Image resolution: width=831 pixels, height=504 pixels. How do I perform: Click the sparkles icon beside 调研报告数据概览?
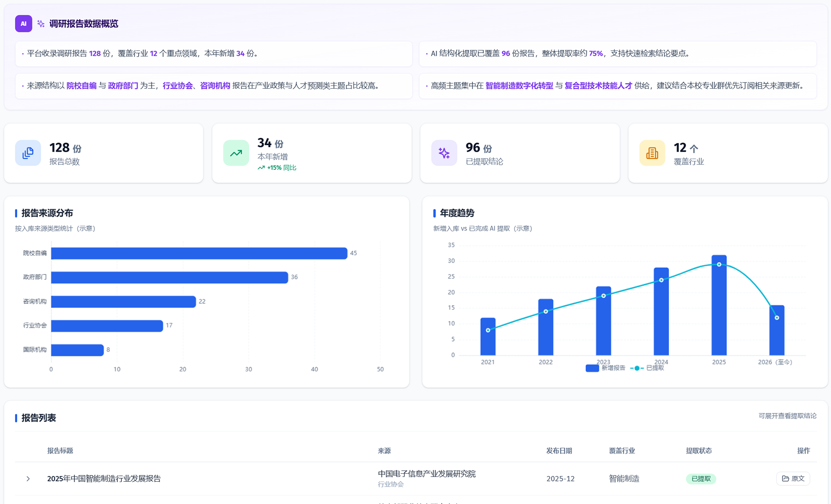[x=40, y=23]
